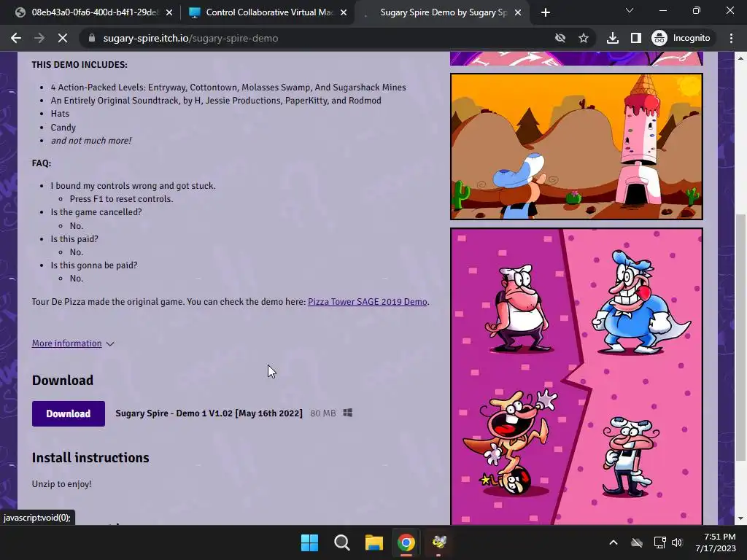This screenshot has width=747, height=560.
Task: Open the Windows Start menu
Action: click(x=309, y=542)
